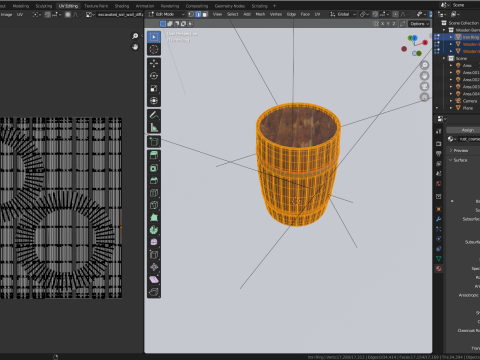Select the Measure tool
The height and width of the screenshot is (360, 480).
coord(154,127)
